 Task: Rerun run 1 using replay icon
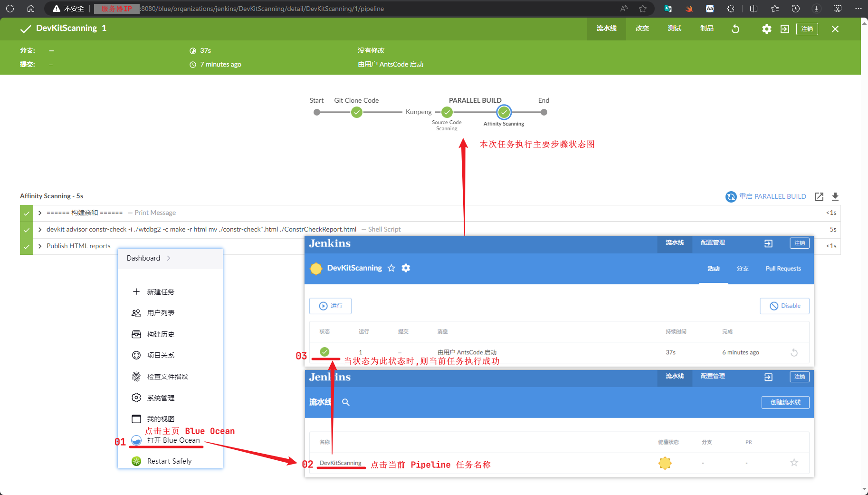[x=794, y=352]
